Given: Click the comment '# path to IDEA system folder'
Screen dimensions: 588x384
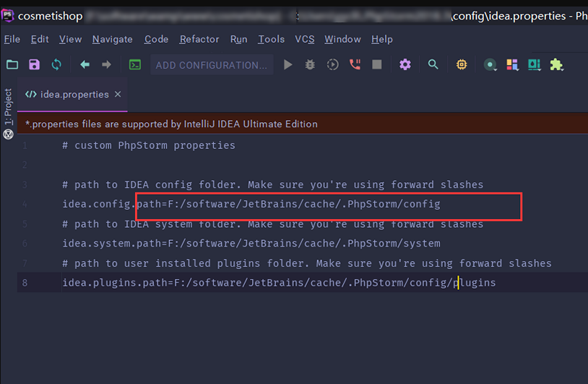Looking at the screenshot, I should (150, 224).
